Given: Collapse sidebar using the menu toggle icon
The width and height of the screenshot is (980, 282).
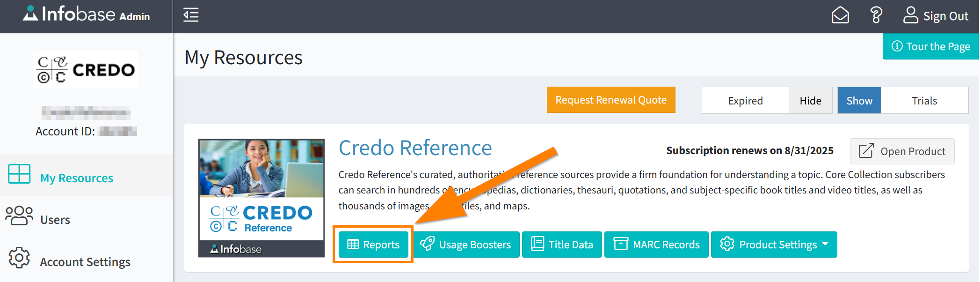Looking at the screenshot, I should (191, 15).
